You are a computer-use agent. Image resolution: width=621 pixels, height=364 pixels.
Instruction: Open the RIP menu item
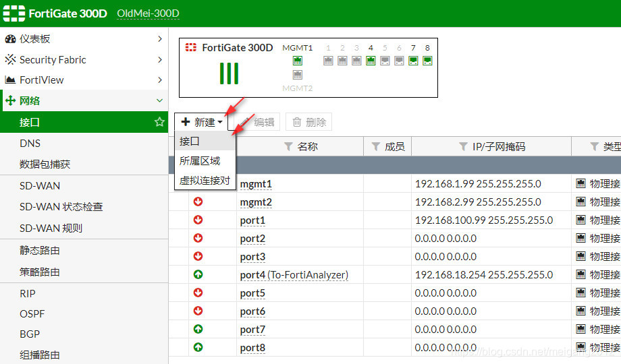84,294
